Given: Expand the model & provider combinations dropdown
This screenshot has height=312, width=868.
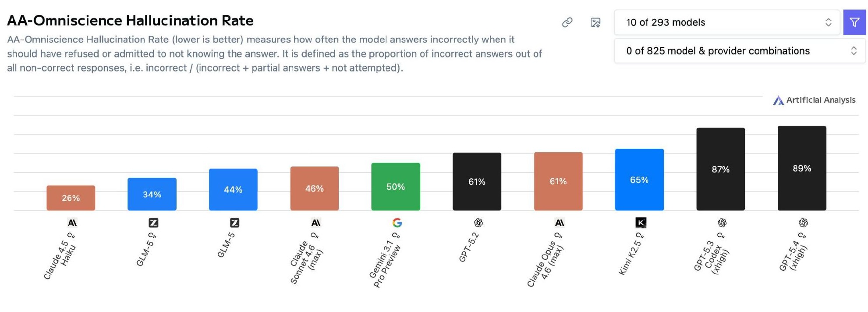Looking at the screenshot, I should coord(740,51).
